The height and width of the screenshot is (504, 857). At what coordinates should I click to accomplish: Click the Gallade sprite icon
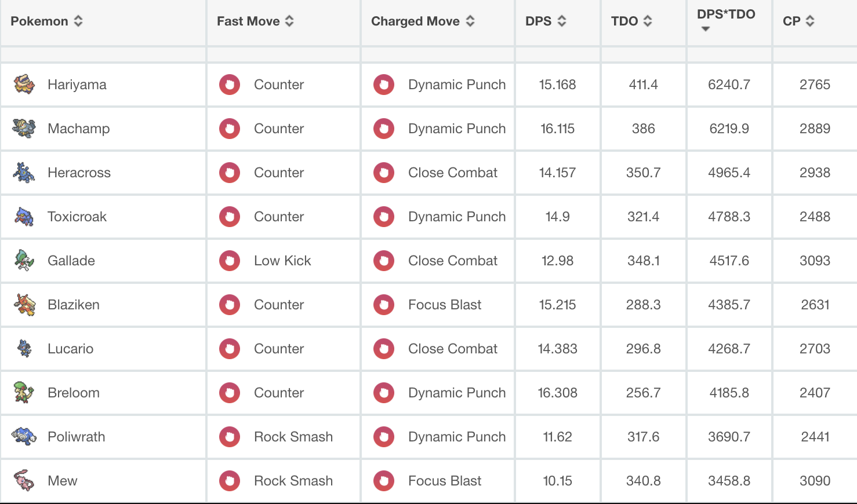click(x=24, y=261)
